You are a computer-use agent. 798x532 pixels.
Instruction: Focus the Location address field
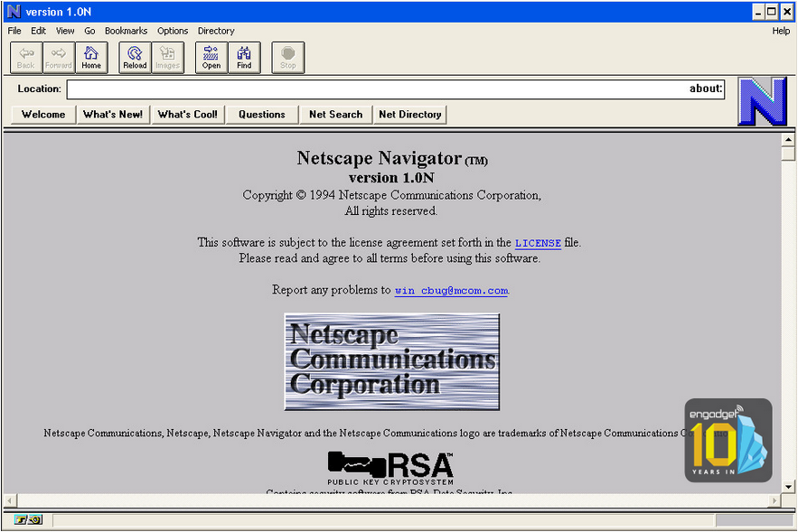coord(396,89)
